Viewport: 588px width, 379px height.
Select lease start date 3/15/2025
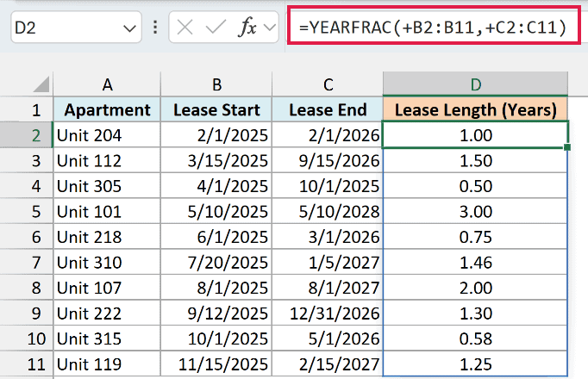point(216,160)
